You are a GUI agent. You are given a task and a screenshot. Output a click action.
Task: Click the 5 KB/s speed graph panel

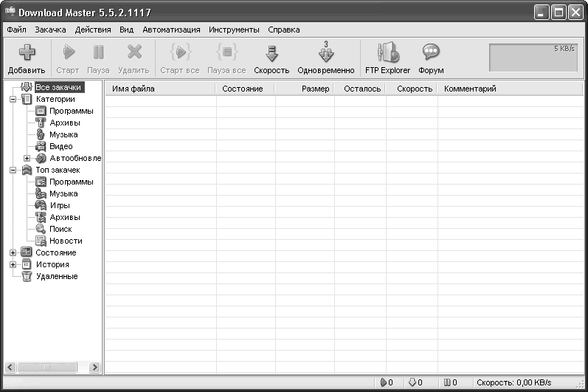tap(533, 58)
